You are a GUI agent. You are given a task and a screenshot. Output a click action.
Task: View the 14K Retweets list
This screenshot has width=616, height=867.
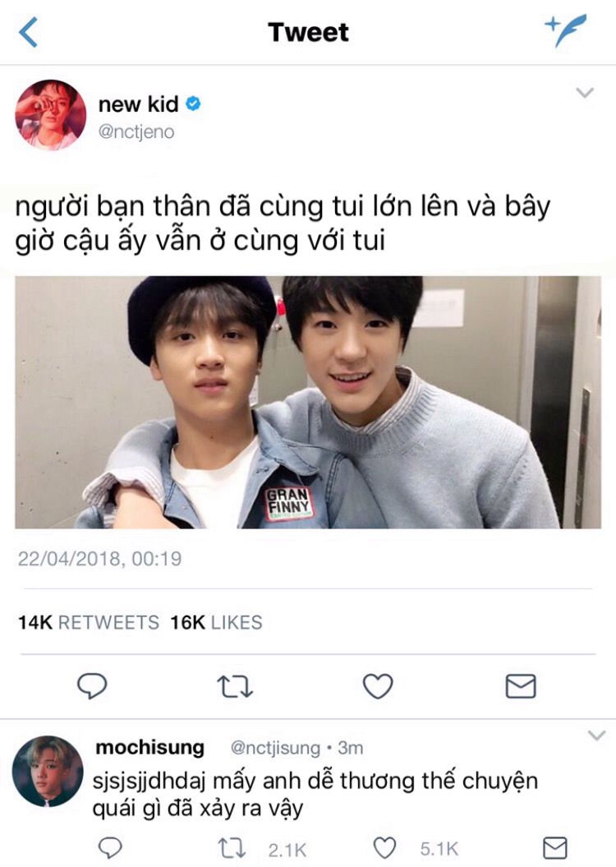[x=89, y=623]
